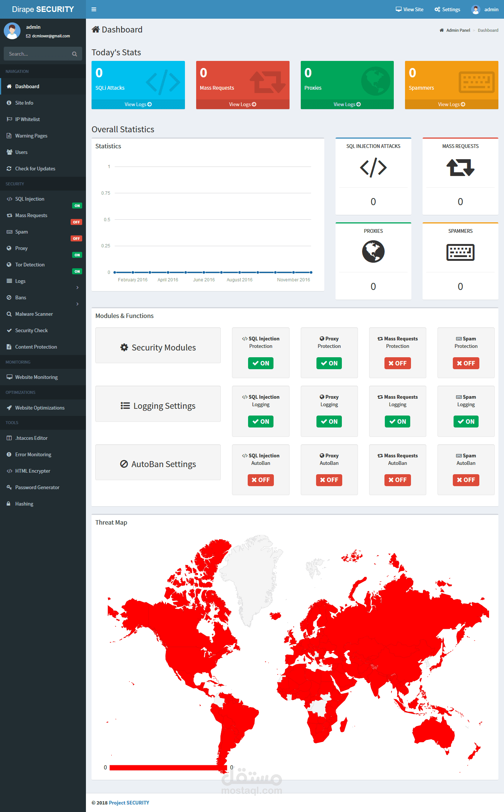Toggle Spam Protection OFF button
The height and width of the screenshot is (812, 504).
coord(466,363)
